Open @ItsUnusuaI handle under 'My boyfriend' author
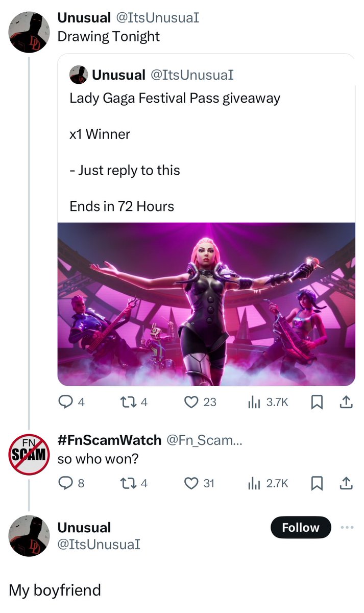 pos(99,545)
